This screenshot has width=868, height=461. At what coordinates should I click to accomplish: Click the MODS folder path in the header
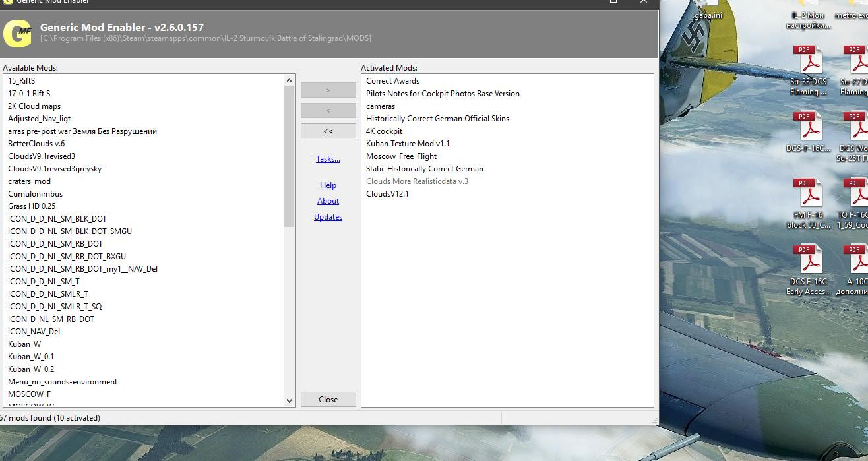(206, 38)
